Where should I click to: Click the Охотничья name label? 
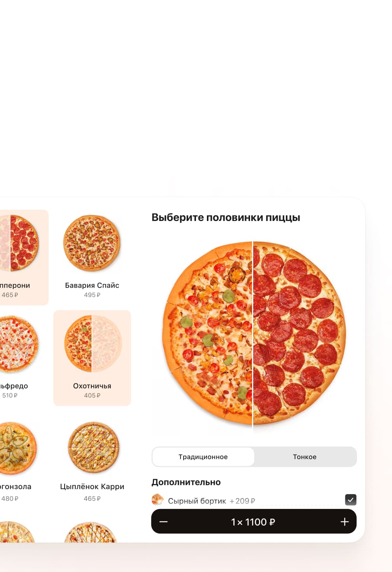pos(92,386)
